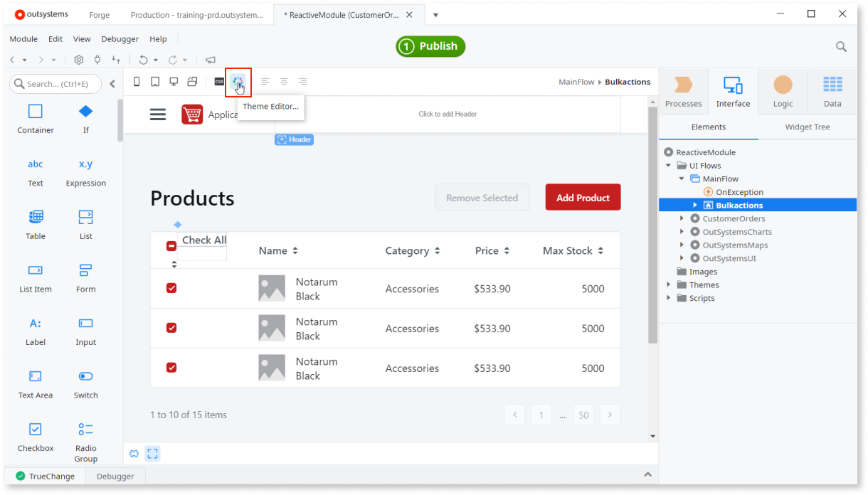Click the Add Product button
This screenshot has width=868, height=495.
coord(583,198)
